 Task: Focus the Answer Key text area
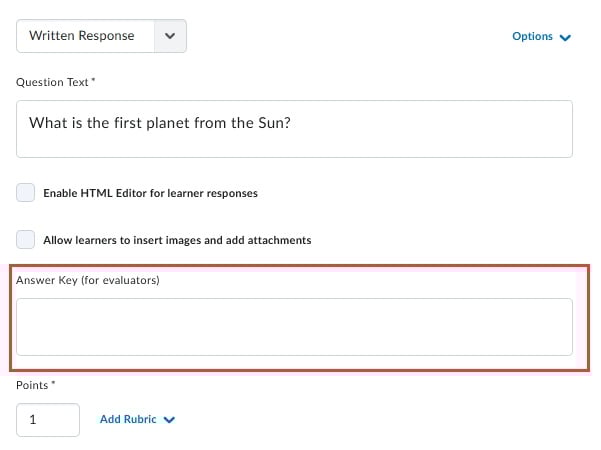click(294, 326)
